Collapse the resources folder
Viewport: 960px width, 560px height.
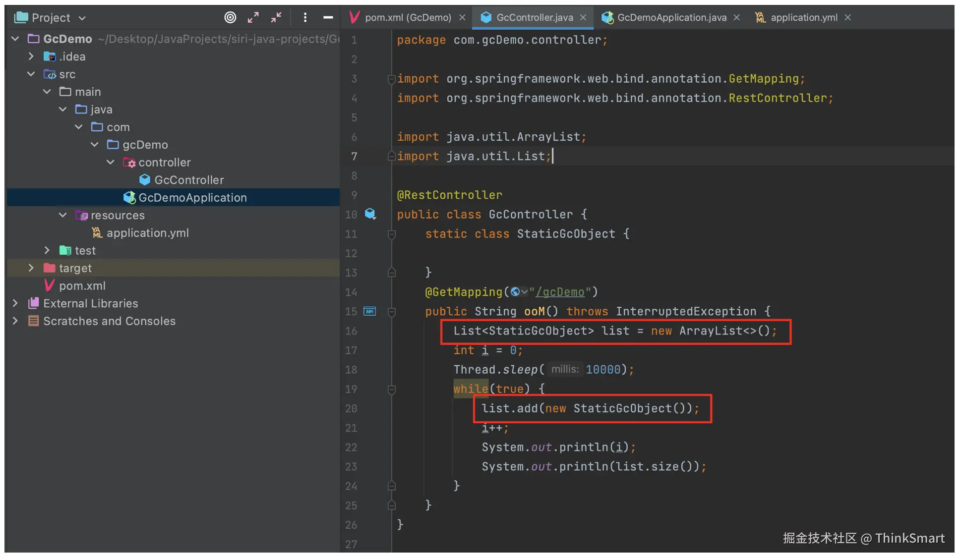point(63,215)
